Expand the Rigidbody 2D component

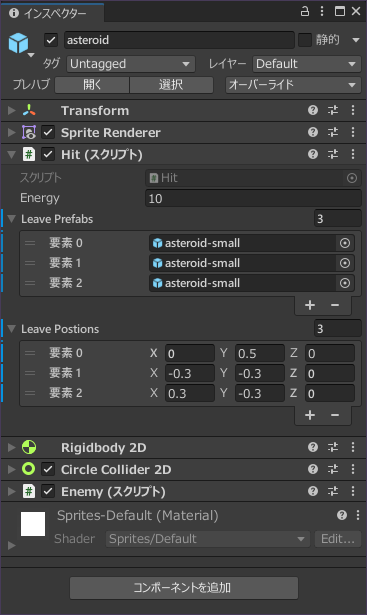[x=12, y=448]
